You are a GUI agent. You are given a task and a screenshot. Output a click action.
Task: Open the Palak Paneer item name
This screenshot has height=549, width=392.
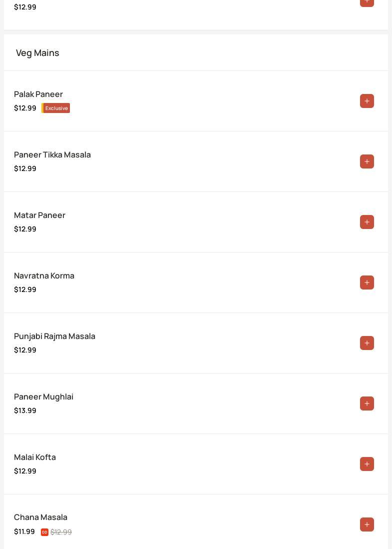(38, 94)
